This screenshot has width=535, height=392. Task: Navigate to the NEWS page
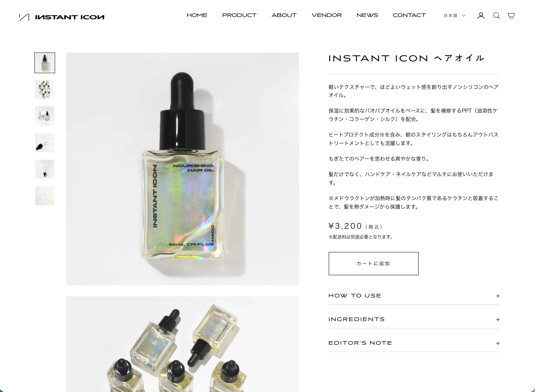(x=367, y=15)
